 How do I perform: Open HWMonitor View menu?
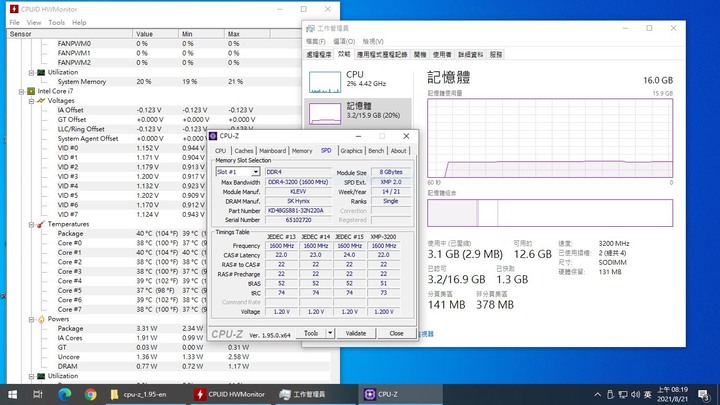34,22
